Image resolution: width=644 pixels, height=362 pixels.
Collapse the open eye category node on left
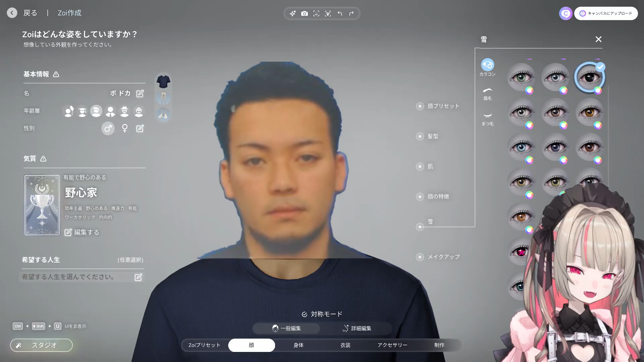pos(420,227)
